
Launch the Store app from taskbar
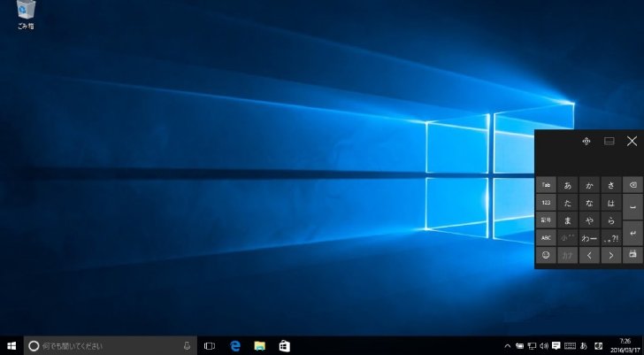pyautogui.click(x=284, y=346)
